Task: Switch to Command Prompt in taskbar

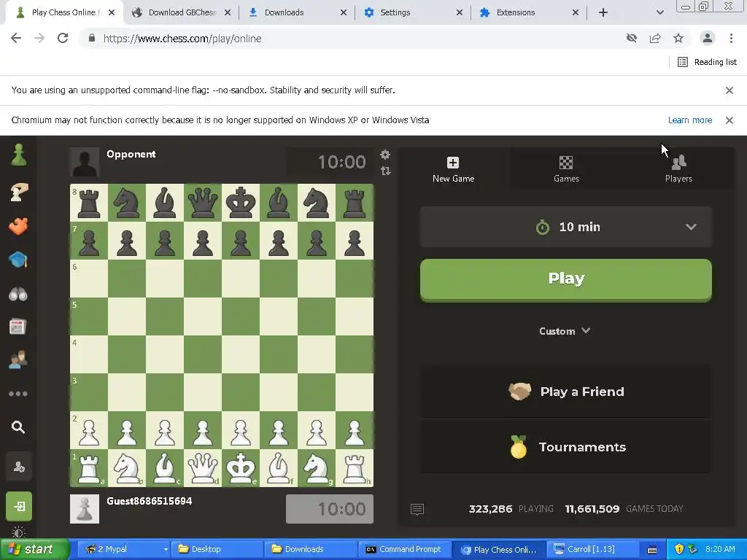Action: click(404, 549)
